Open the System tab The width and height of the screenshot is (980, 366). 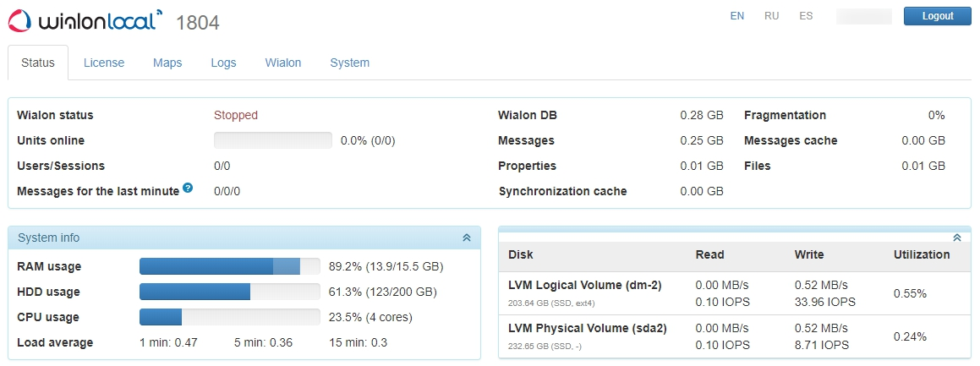pos(349,63)
